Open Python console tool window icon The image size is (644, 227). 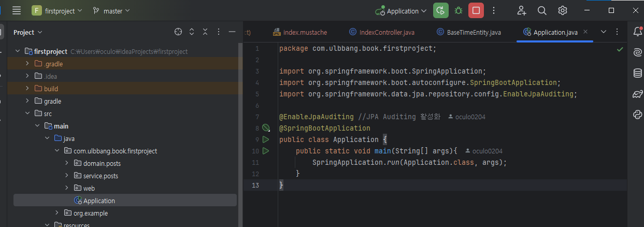(x=637, y=115)
